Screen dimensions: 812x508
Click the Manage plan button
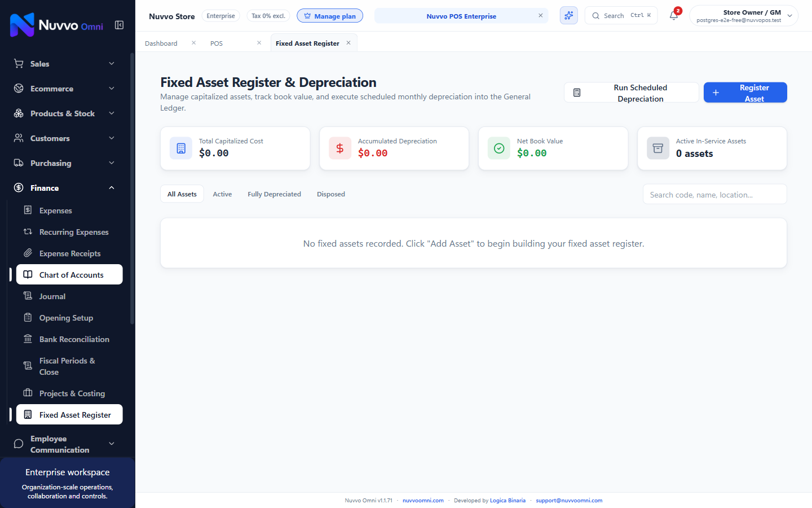330,16
